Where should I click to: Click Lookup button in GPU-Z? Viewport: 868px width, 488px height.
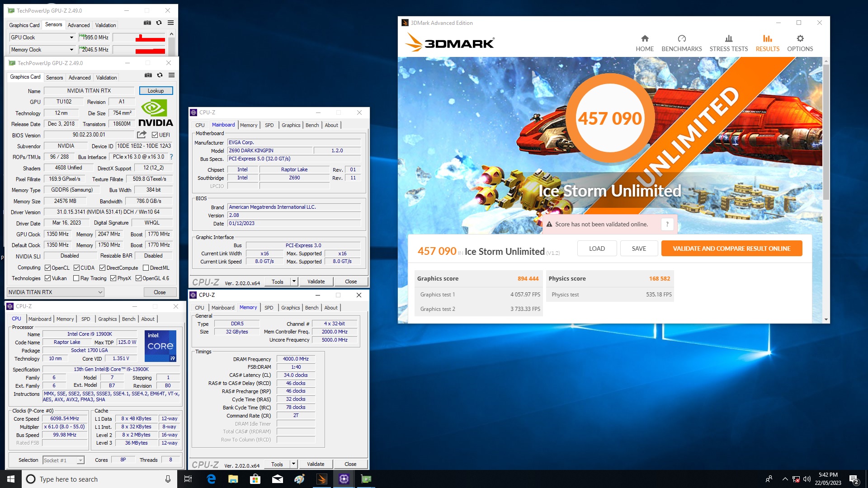[x=156, y=91]
